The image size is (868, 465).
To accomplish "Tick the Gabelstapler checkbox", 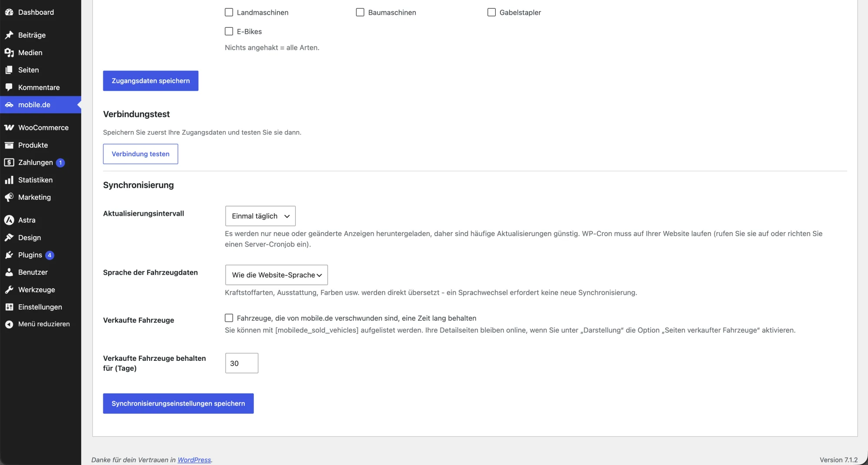I will pos(491,12).
